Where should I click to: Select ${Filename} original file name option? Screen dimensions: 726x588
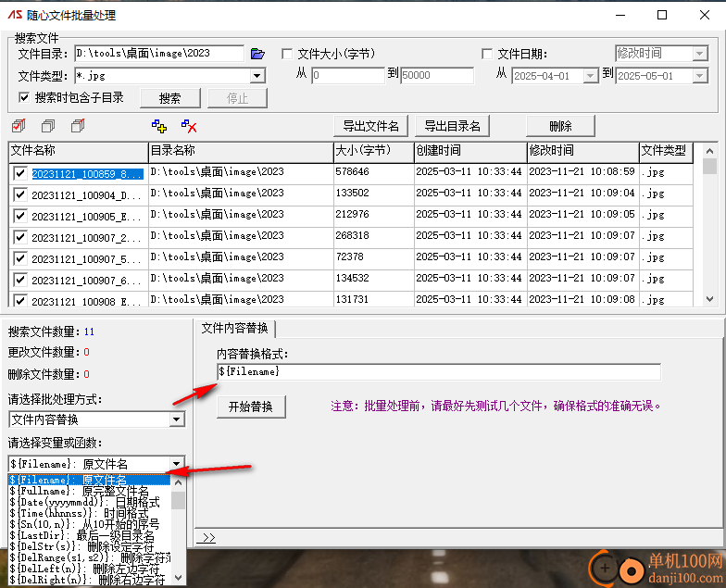[89, 480]
